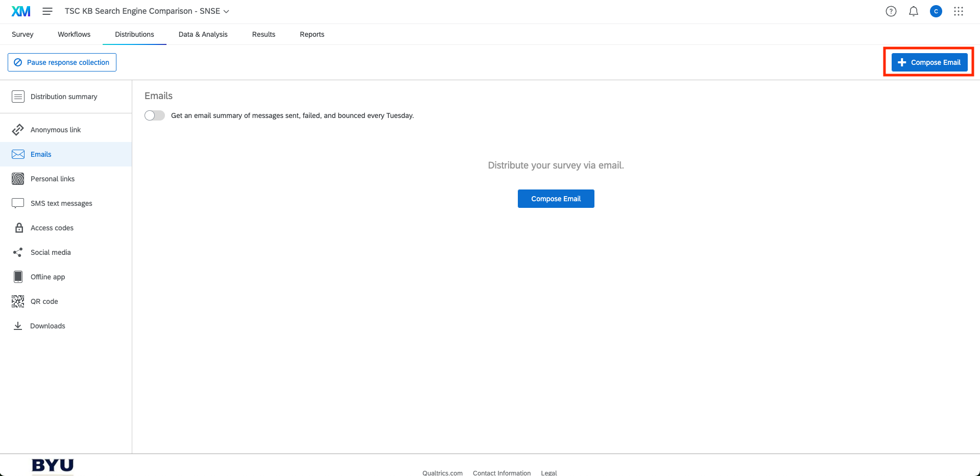Open the app switcher grid icon
Image resolution: width=980 pixels, height=476 pixels.
pyautogui.click(x=958, y=11)
